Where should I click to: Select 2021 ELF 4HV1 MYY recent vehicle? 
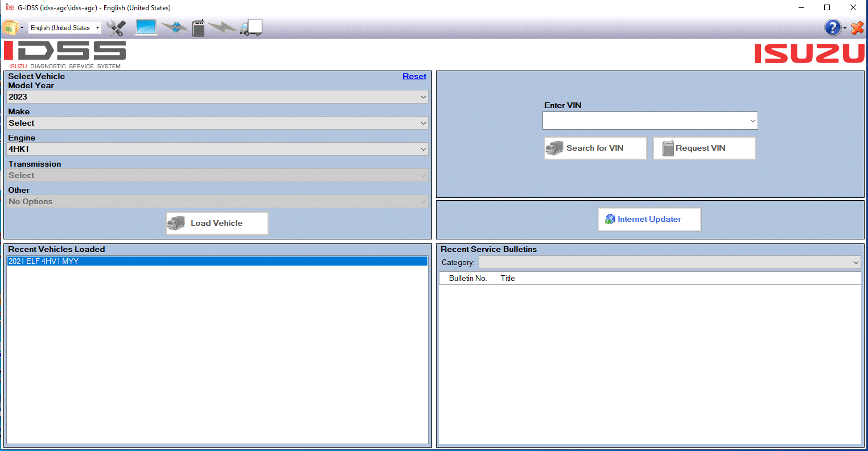tap(44, 262)
